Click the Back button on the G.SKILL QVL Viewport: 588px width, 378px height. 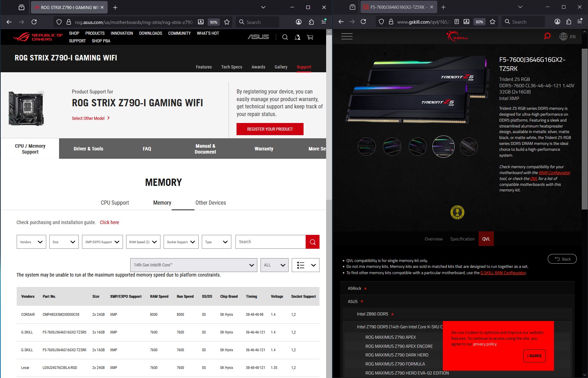coord(562,259)
